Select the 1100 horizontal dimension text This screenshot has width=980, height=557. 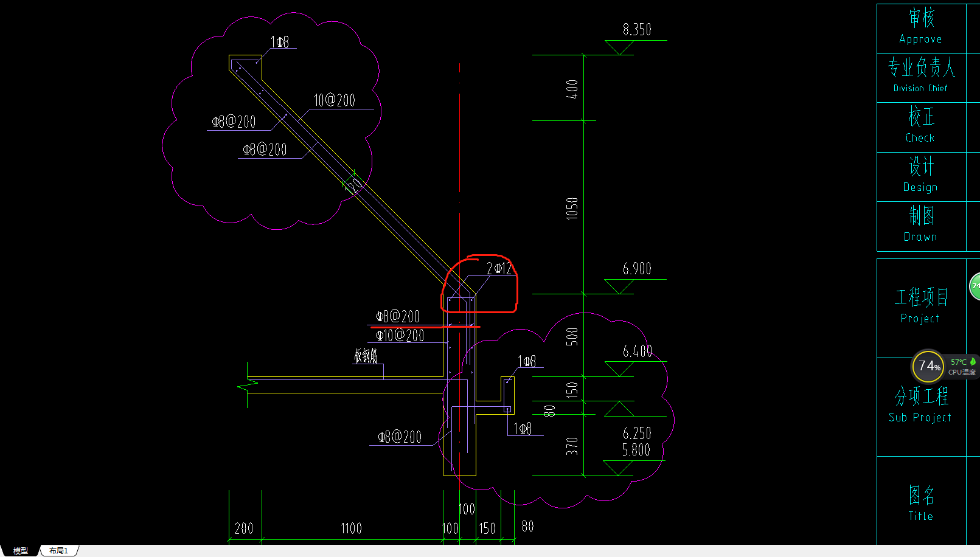coord(351,528)
